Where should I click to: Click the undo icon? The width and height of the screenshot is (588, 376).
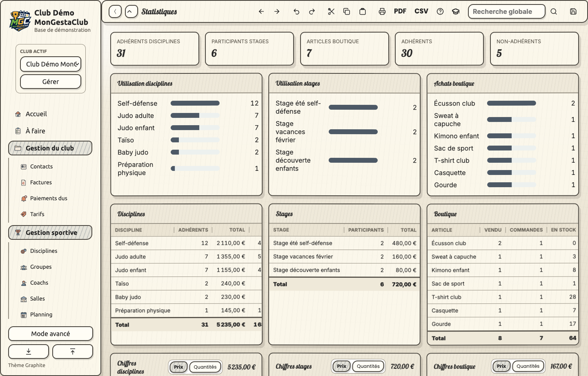tap(296, 11)
